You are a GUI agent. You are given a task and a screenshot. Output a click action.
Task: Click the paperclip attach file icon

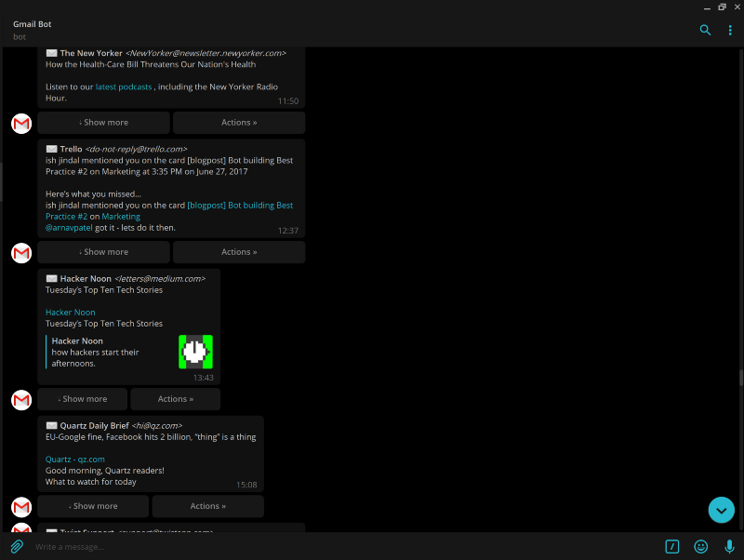(x=17, y=547)
